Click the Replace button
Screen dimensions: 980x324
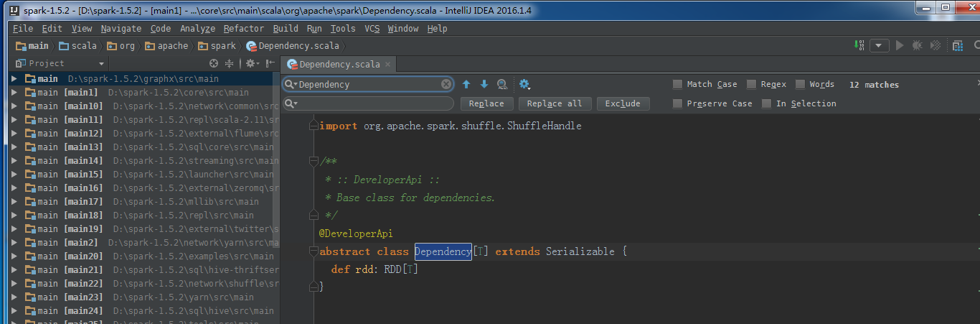(x=486, y=103)
